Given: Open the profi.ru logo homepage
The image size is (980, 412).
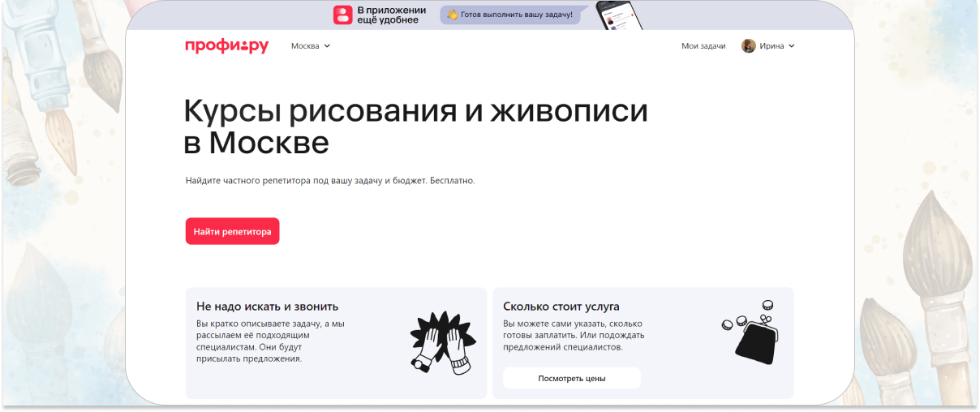Looking at the screenshot, I should pos(226,46).
